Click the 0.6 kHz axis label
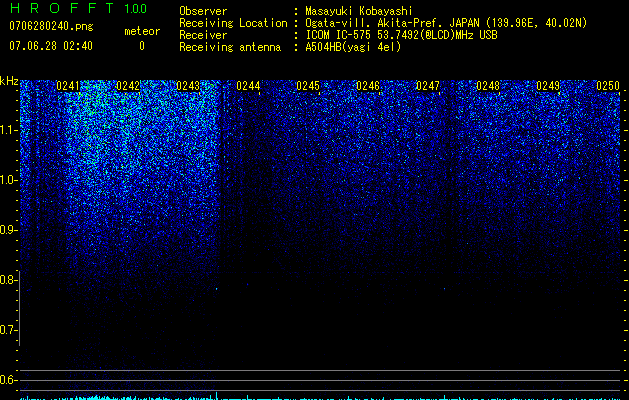Screen dimensions: 629x400 pos(8,380)
